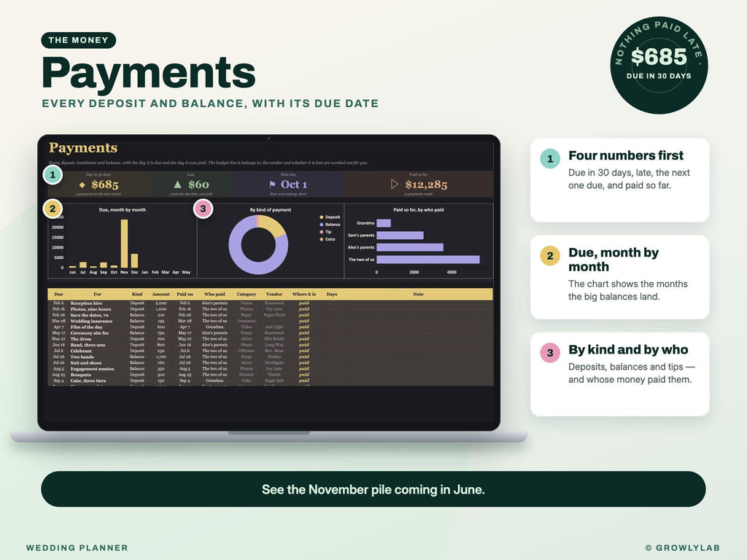Click the $12,285 paid so far figure

pyautogui.click(x=426, y=184)
